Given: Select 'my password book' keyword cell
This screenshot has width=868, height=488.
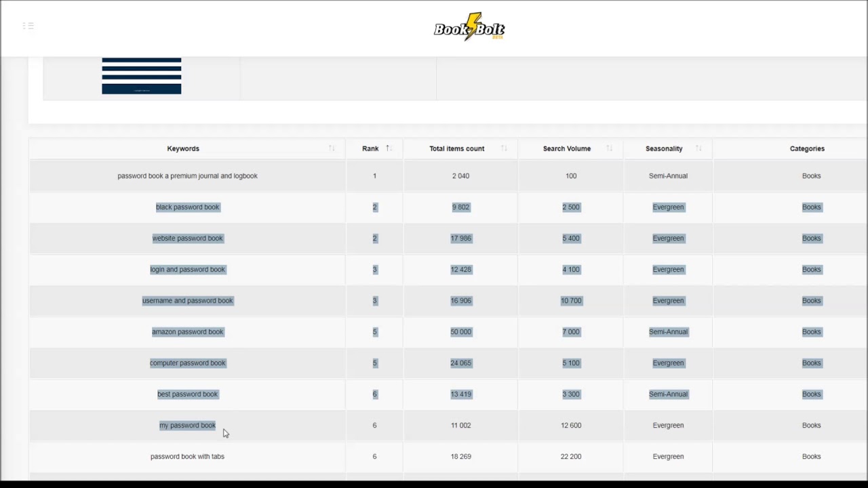Looking at the screenshot, I should pos(188,425).
